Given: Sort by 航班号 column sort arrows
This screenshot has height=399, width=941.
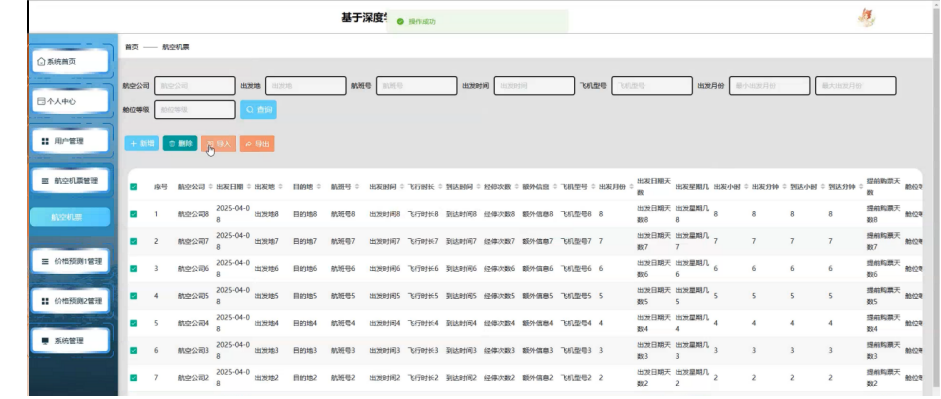Looking at the screenshot, I should 357,187.
